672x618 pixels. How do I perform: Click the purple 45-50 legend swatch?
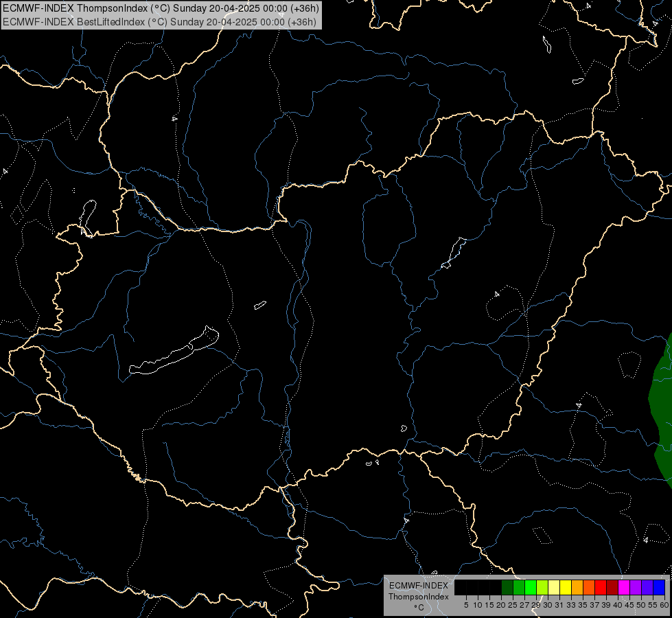point(636,588)
